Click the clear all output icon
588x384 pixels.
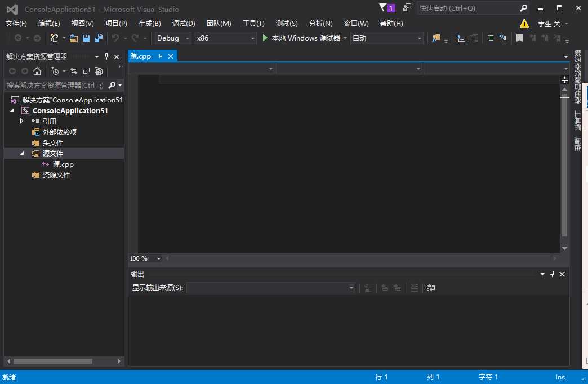[414, 288]
